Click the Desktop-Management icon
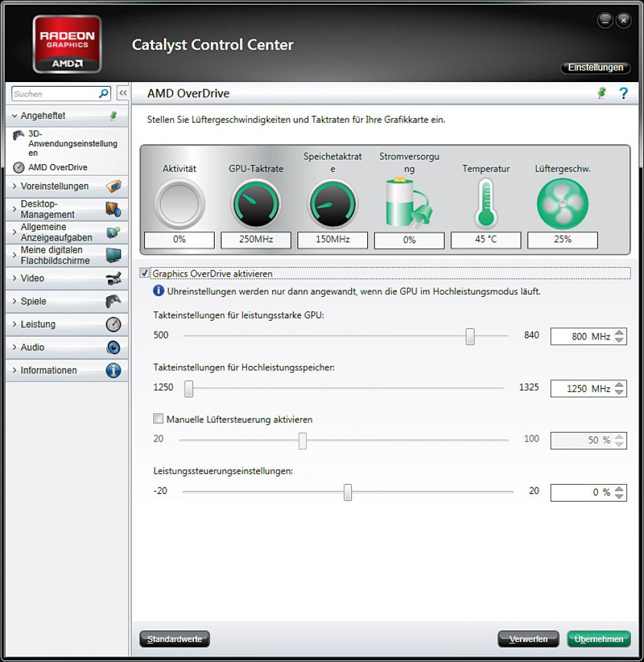The height and width of the screenshot is (662, 644). (x=113, y=209)
